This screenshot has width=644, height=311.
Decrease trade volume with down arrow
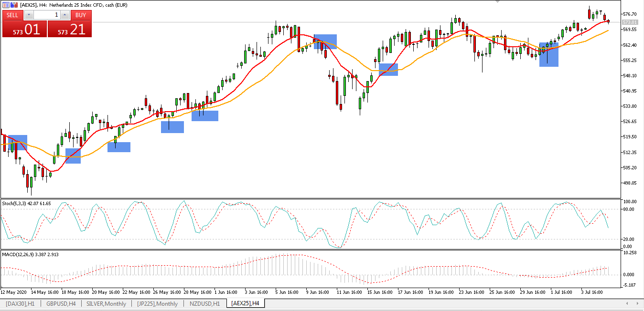point(29,15)
